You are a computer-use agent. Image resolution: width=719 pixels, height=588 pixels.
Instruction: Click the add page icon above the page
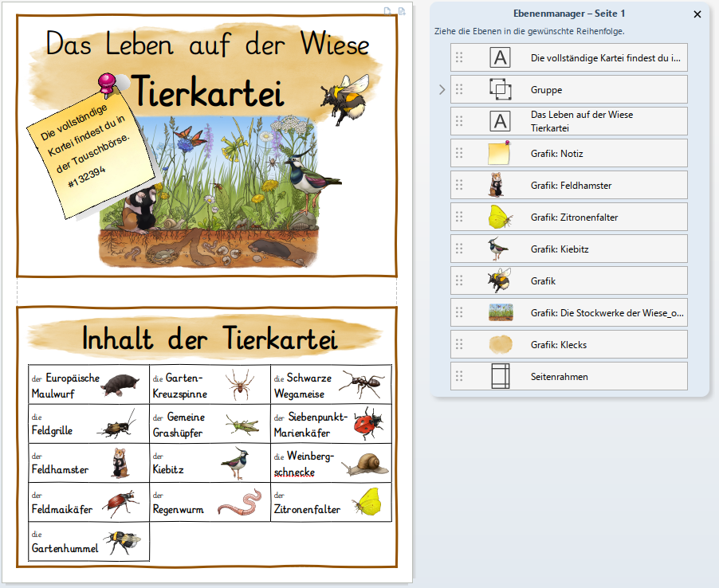[402, 10]
